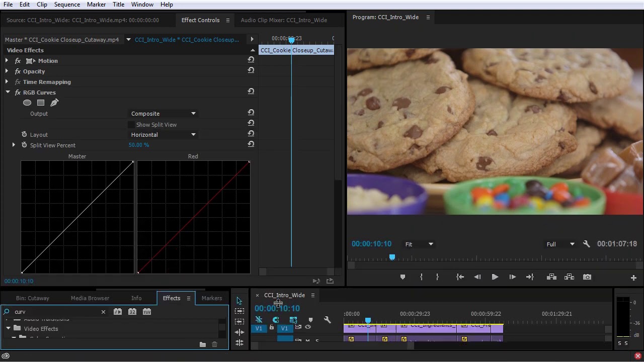The width and height of the screenshot is (644, 362).
Task: Expand the Motion effect properties
Action: click(7, 61)
